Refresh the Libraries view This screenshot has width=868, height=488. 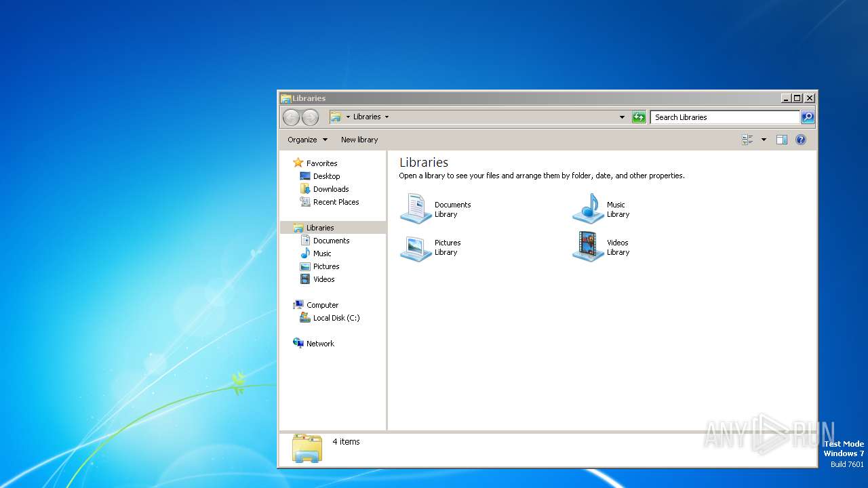[x=639, y=117]
